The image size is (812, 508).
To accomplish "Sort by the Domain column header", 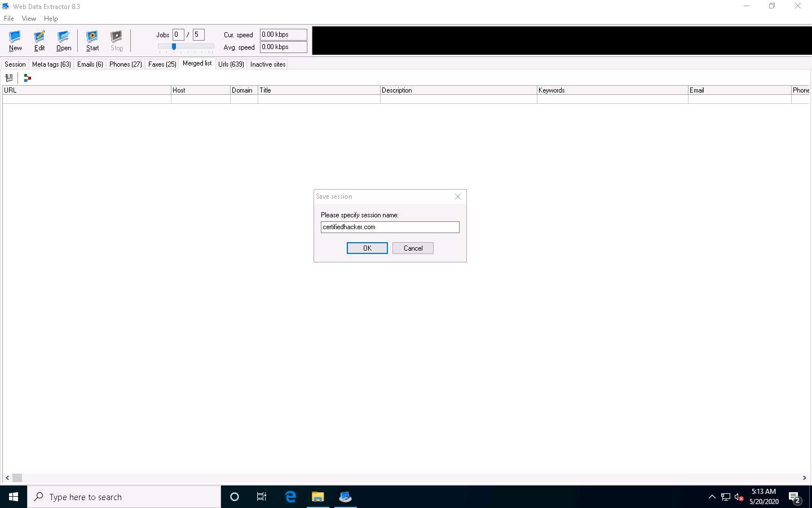I will pos(244,90).
